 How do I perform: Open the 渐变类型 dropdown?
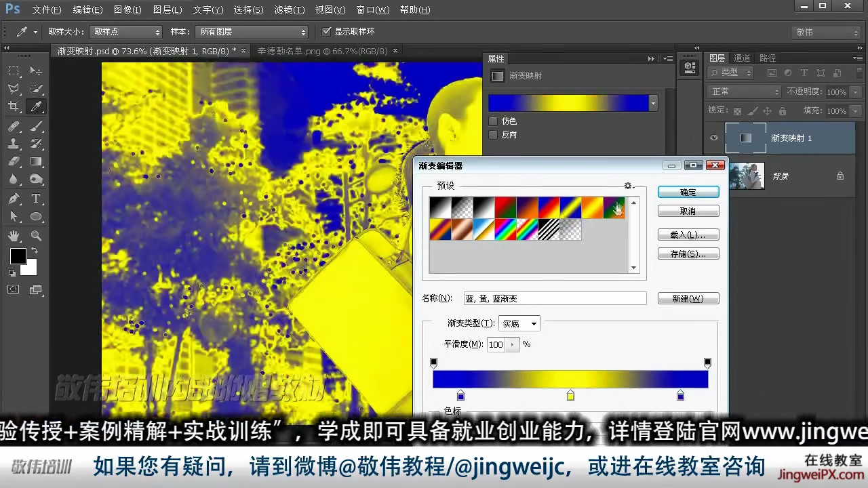point(519,324)
